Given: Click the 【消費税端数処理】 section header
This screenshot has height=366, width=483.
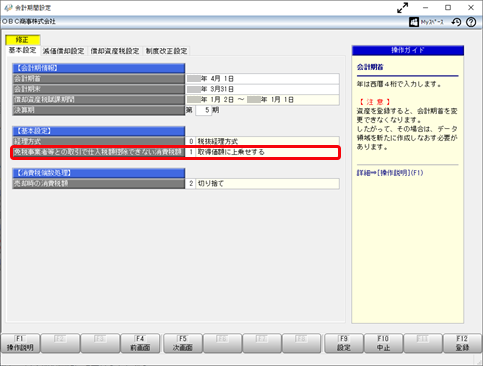Looking at the screenshot, I should (99, 173).
